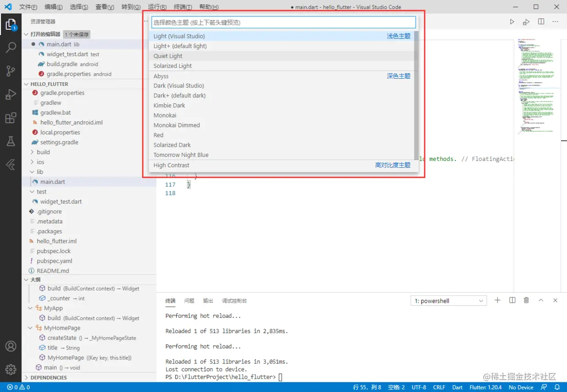The height and width of the screenshot is (392, 567).
Task: Open the Edit (编辑) menu
Action: [53, 7]
